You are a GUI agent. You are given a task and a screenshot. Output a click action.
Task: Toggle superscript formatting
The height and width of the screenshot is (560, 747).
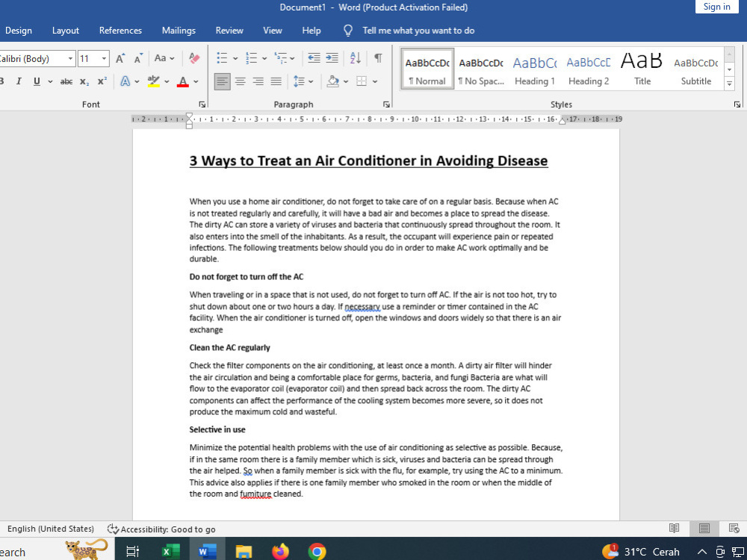click(102, 81)
